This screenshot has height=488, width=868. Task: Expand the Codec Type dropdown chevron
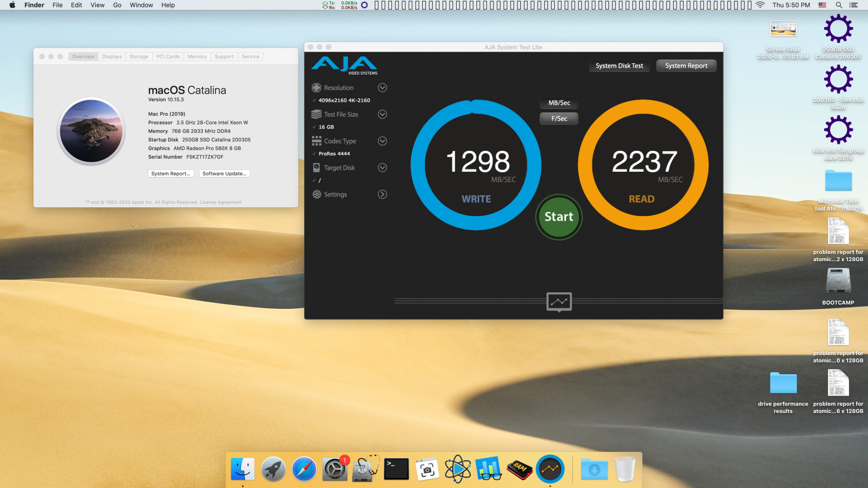(382, 141)
